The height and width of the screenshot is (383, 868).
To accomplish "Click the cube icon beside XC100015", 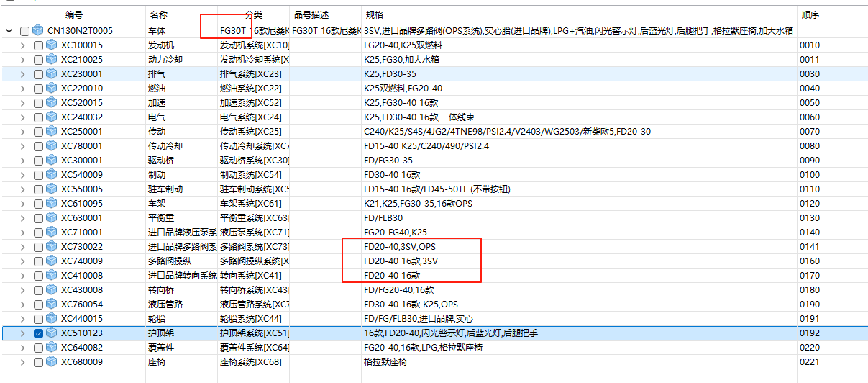I will tap(52, 45).
